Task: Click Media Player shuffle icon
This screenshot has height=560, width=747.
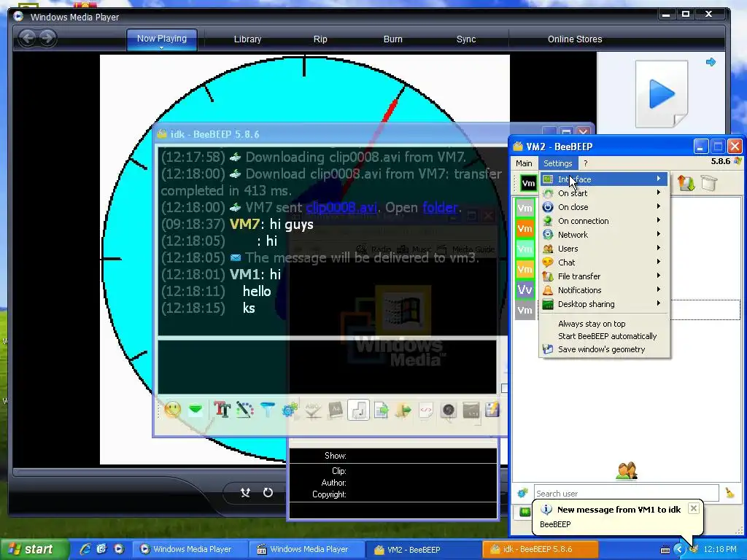Action: coord(245,492)
